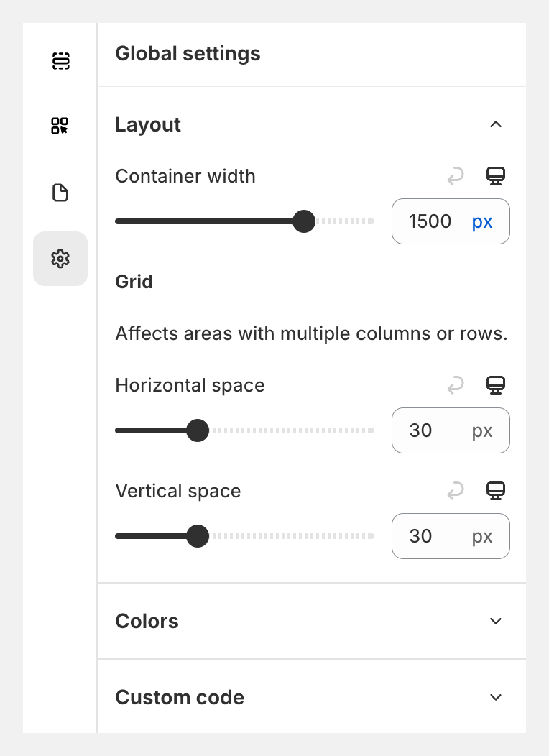Screen dimensions: 549x756
Task: Click the reset arrow next to Horizontal space
Action: [x=456, y=385]
